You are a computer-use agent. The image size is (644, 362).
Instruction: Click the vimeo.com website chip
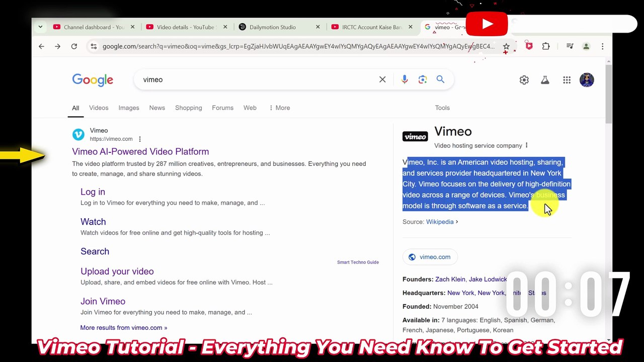coord(430,257)
